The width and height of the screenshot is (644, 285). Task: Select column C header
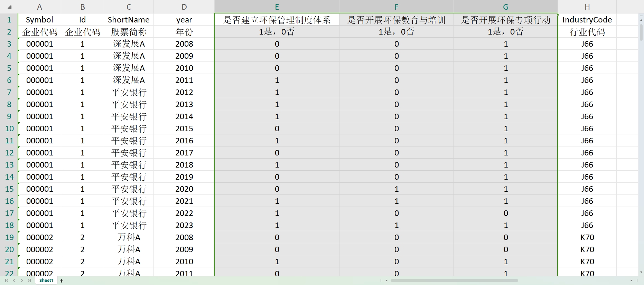tap(129, 7)
